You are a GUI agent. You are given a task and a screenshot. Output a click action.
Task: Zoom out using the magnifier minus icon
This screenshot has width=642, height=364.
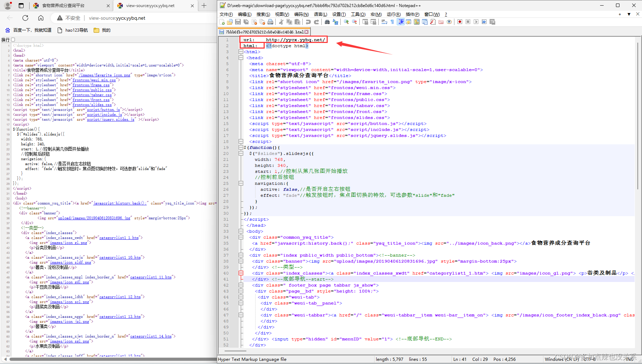354,22
